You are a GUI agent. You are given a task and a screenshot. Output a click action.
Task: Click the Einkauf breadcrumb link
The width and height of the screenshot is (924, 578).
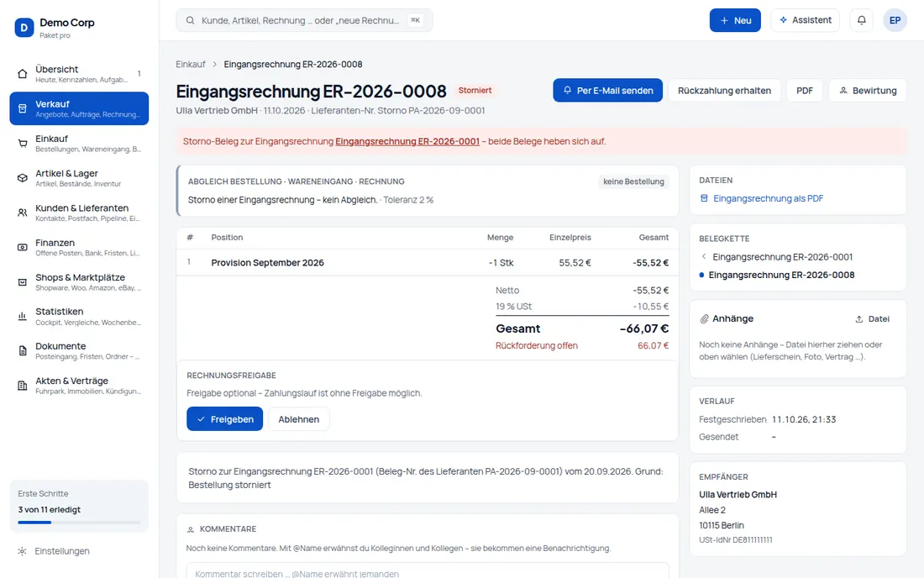tap(191, 64)
